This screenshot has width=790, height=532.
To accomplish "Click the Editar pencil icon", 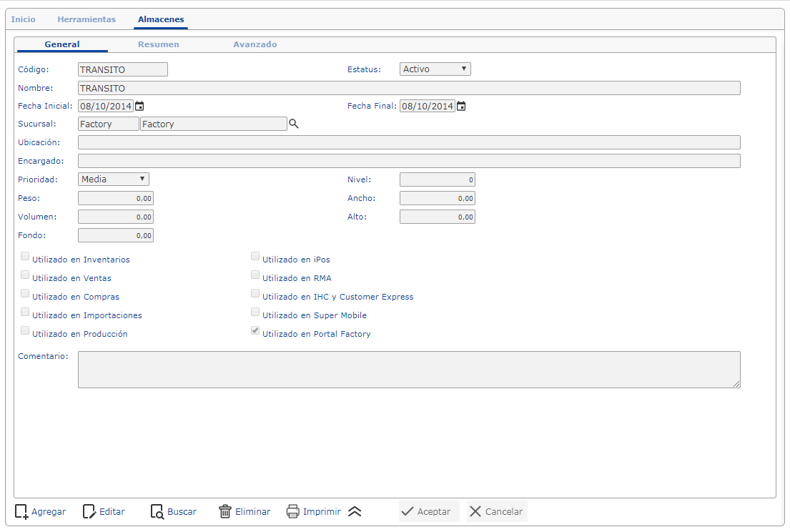I will (x=89, y=511).
